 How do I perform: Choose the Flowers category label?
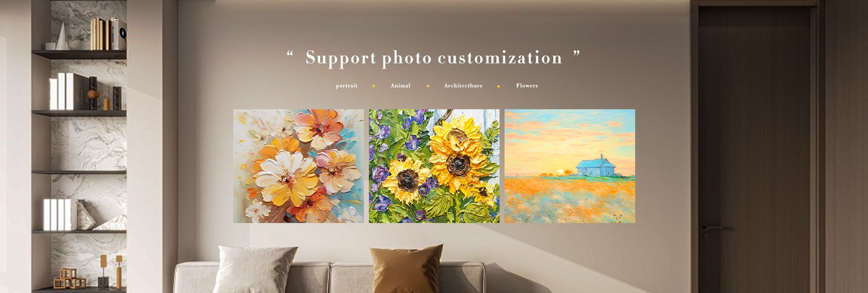[527, 85]
